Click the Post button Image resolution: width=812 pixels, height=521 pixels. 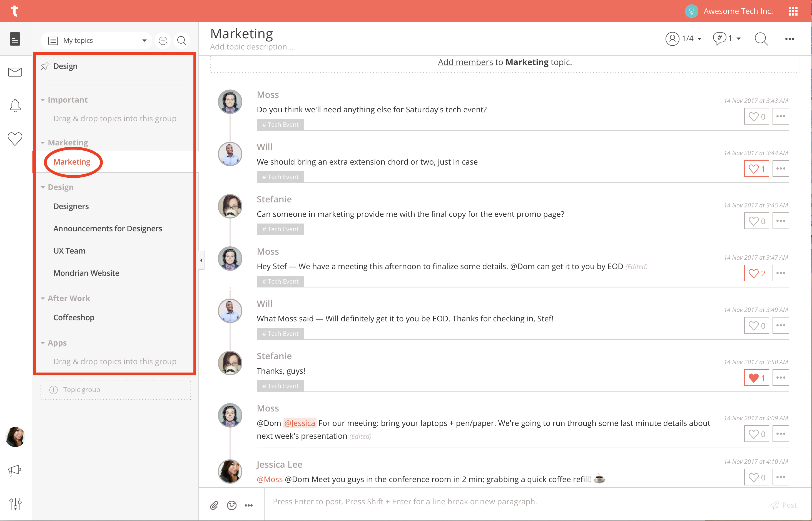click(x=784, y=505)
